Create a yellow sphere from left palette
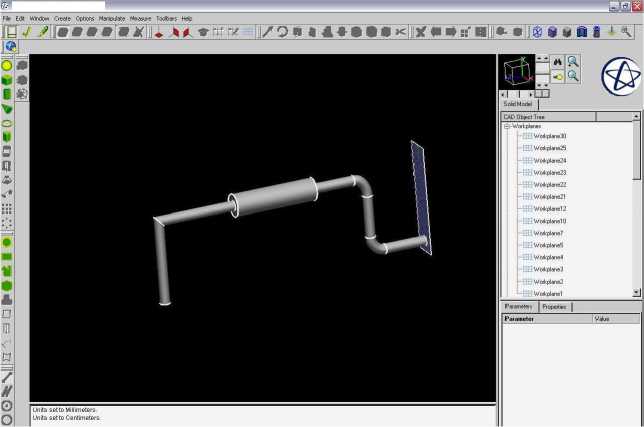This screenshot has height=427, width=644. [x=7, y=66]
